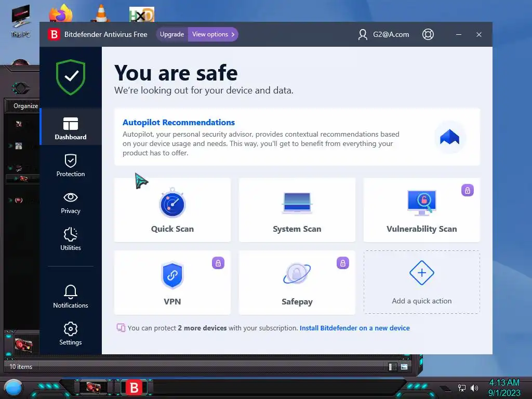Click the Bitdefender B logo in title bar

(x=54, y=34)
